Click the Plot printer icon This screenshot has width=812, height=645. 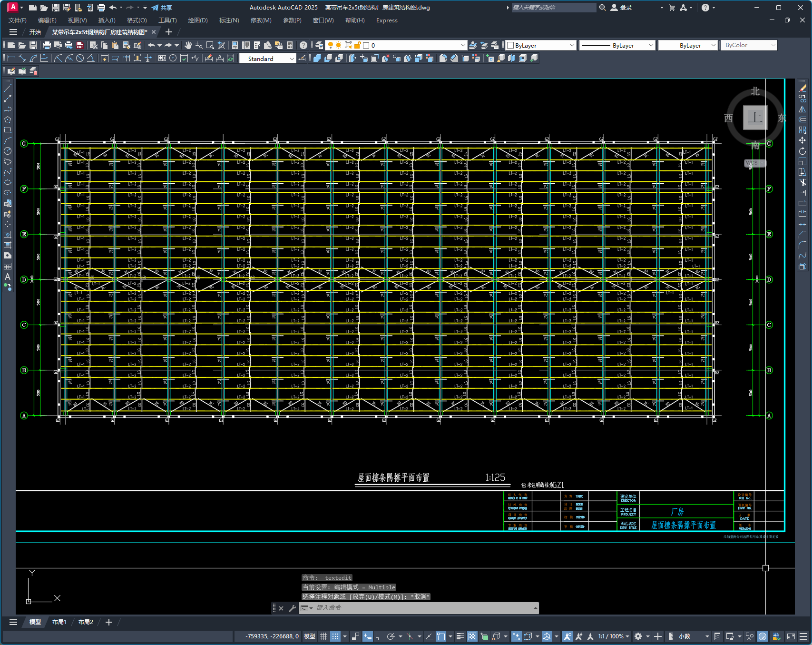tap(47, 45)
